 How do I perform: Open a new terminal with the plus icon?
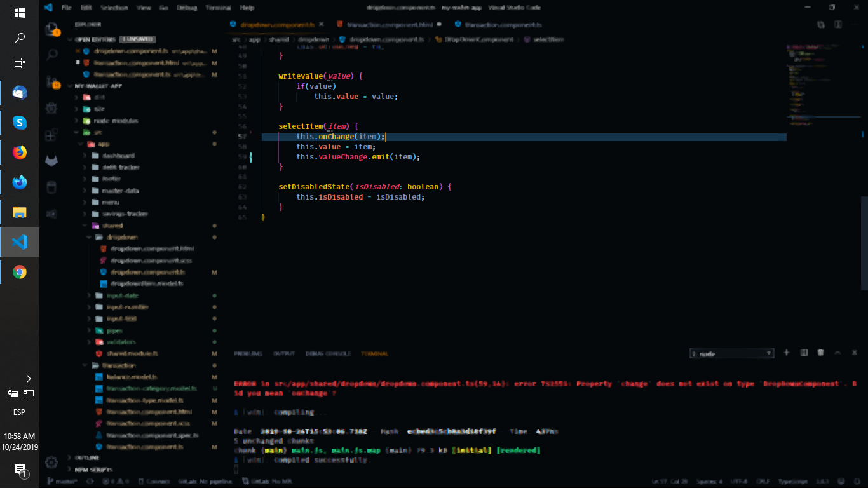pyautogui.click(x=787, y=352)
